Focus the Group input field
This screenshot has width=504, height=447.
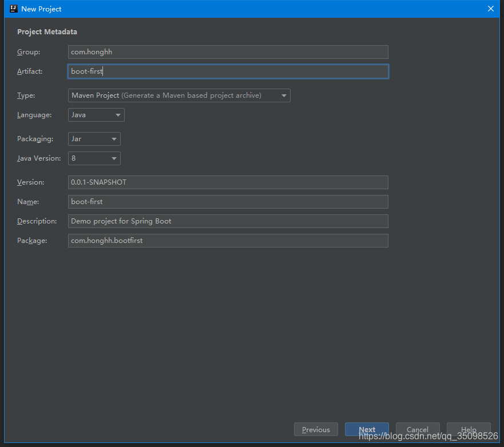coord(228,52)
